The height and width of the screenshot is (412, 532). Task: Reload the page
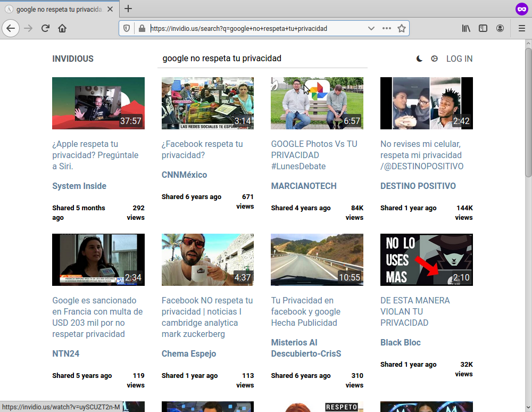45,28
